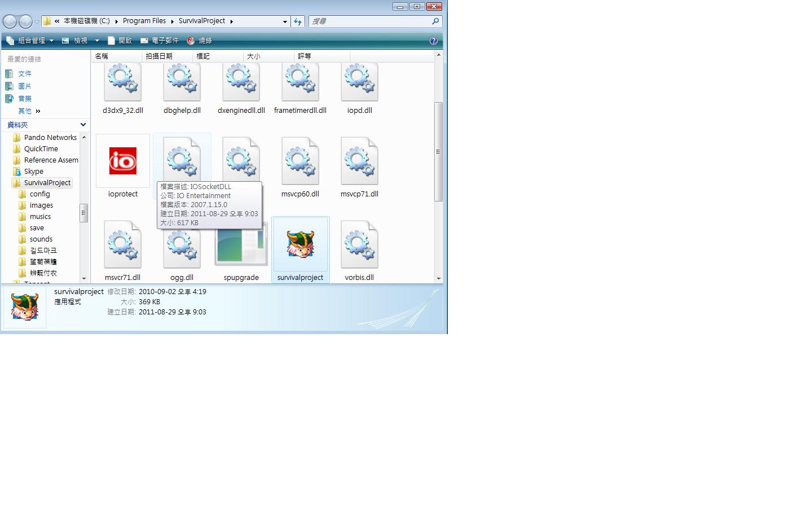Click the file list scroll up arrow
Image resolution: width=812 pixels, height=508 pixels.
[438, 55]
